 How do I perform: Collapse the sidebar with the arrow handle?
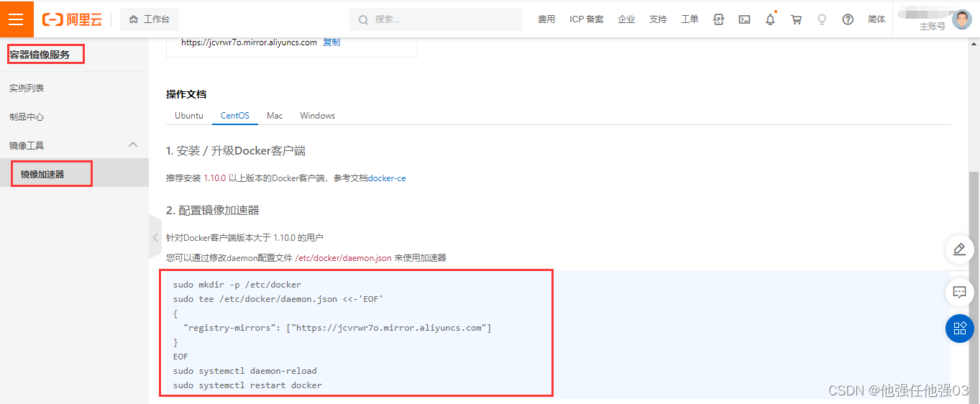[155, 237]
